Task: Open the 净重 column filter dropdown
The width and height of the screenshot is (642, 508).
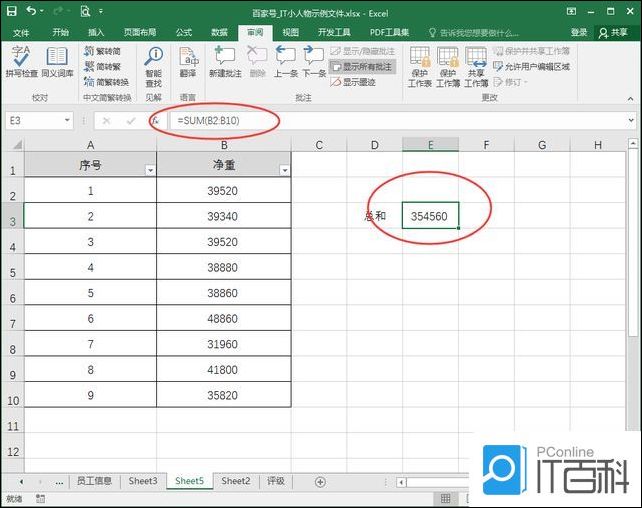Action: click(x=285, y=170)
